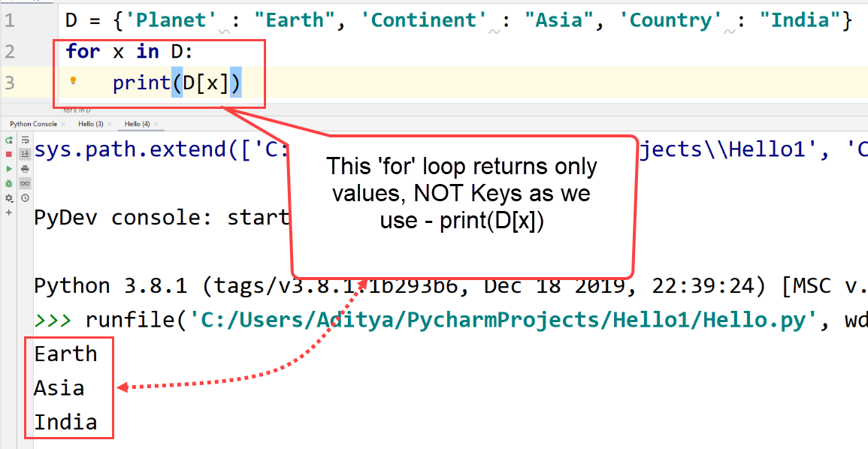Image resolution: width=868 pixels, height=449 pixels.
Task: Toggle soft-wrap in the console
Action: tap(25, 140)
